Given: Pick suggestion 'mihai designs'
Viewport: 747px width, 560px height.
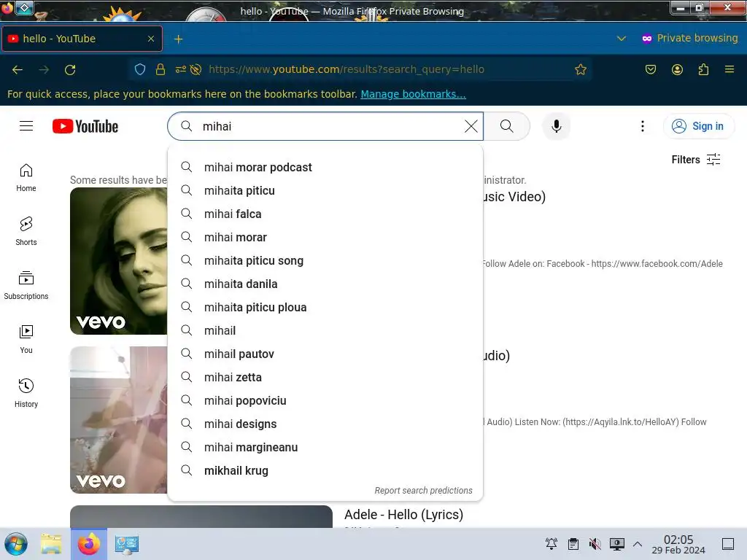Looking at the screenshot, I should [x=325, y=424].
